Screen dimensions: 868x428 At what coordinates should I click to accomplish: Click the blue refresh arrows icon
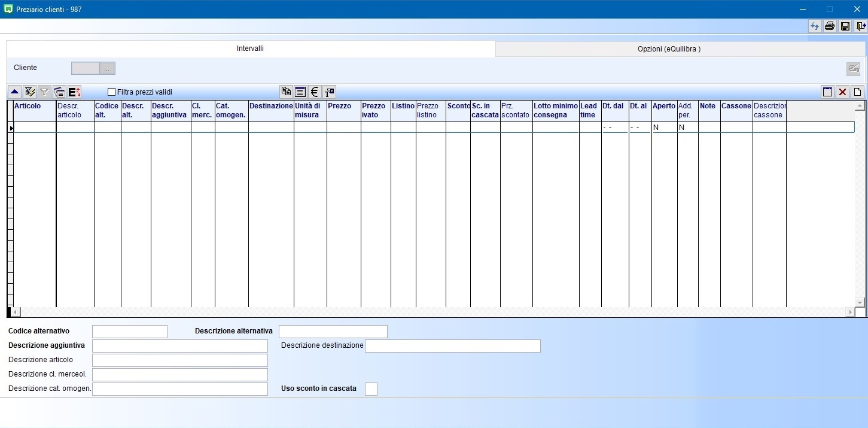[x=814, y=26]
